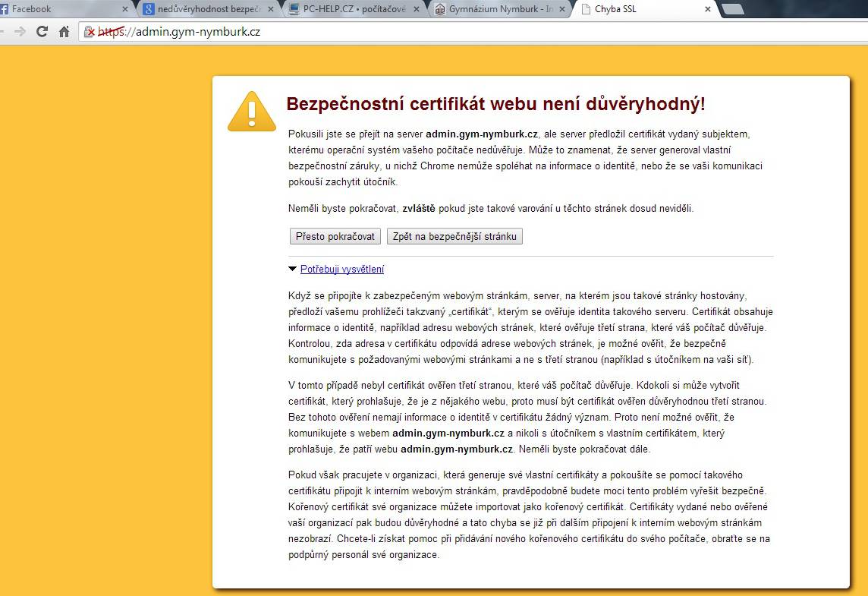This screenshot has height=596, width=868.
Task: Click the address bar showing admin.gym-nymburk.cz
Action: (475, 32)
